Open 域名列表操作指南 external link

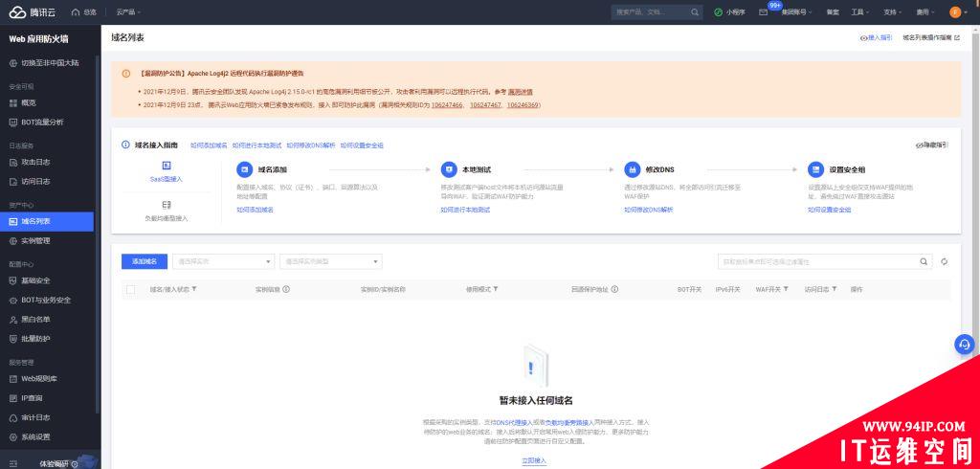[x=930, y=37]
